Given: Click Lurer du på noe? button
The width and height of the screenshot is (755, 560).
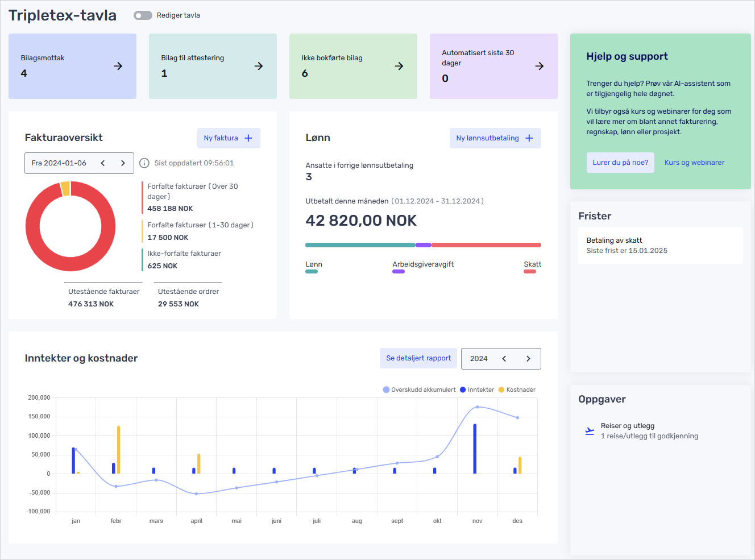Looking at the screenshot, I should click(x=620, y=163).
